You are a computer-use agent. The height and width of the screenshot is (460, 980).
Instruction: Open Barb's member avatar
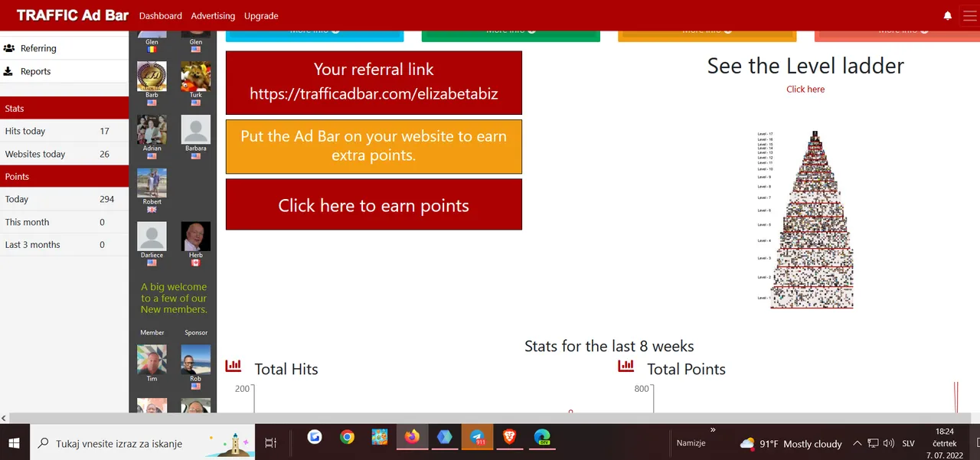click(x=152, y=76)
